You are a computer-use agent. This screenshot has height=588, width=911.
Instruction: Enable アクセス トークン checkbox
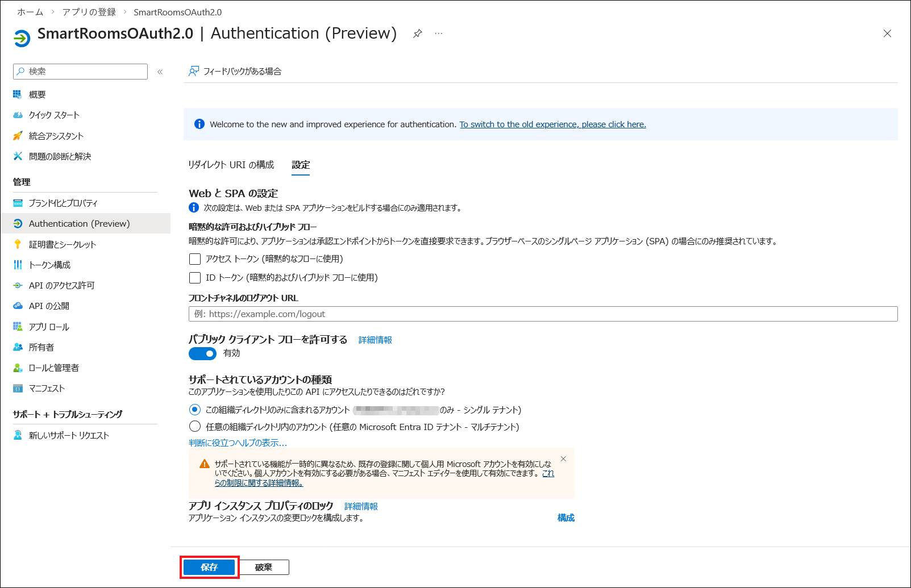tap(195, 259)
